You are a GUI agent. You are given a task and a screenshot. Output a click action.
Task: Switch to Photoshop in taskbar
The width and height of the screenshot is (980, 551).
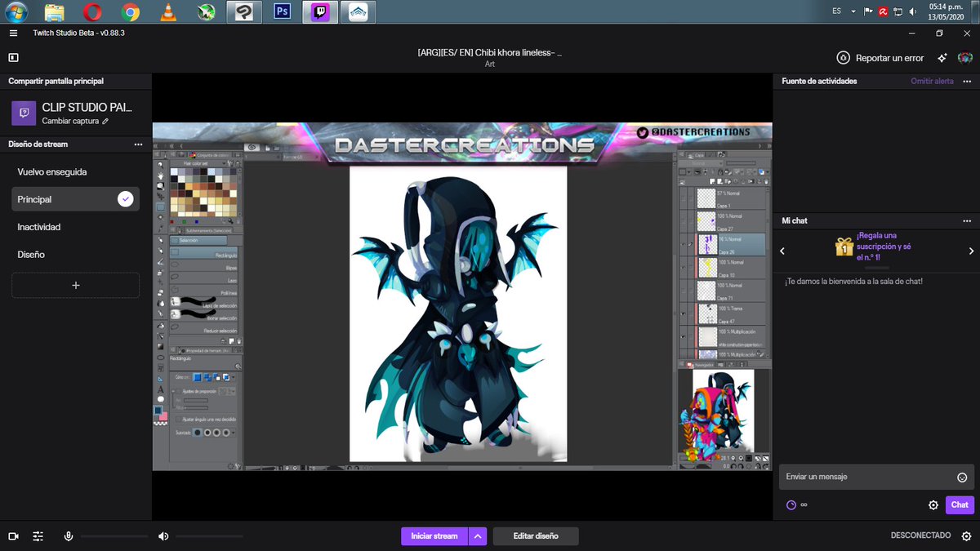pyautogui.click(x=283, y=11)
